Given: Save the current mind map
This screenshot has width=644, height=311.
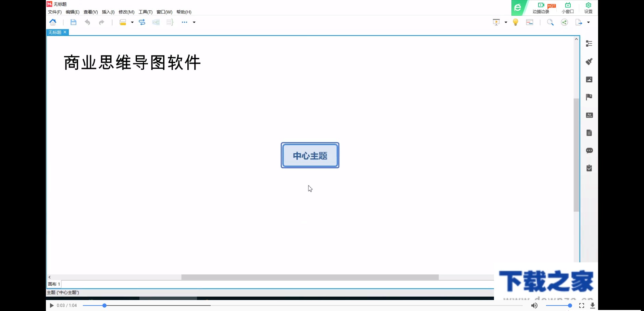Looking at the screenshot, I should pos(73,22).
